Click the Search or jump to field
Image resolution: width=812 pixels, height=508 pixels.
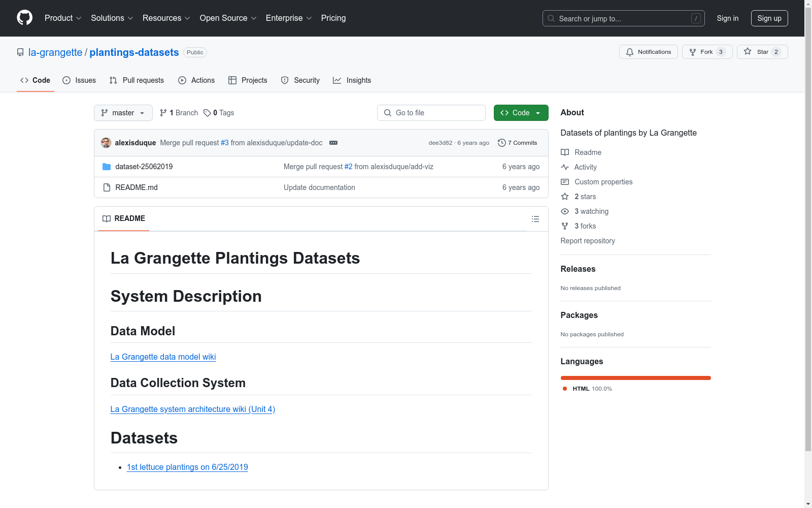pos(624,18)
